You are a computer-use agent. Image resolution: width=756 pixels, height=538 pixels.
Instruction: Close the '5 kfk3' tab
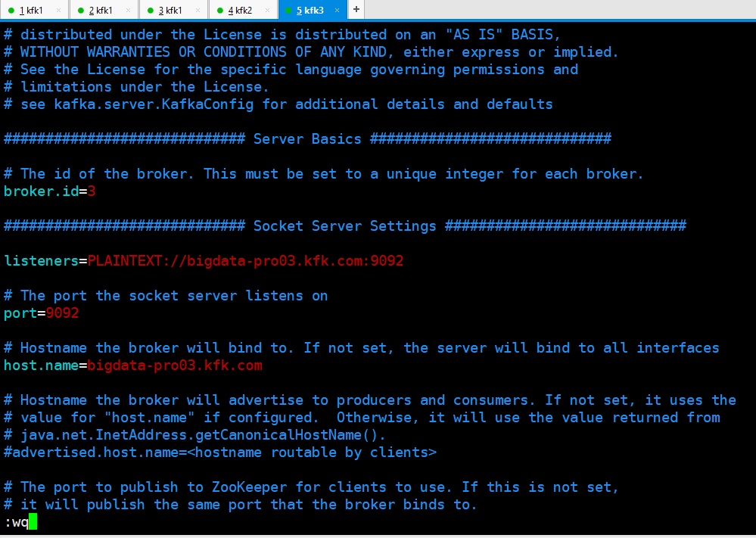[337, 10]
